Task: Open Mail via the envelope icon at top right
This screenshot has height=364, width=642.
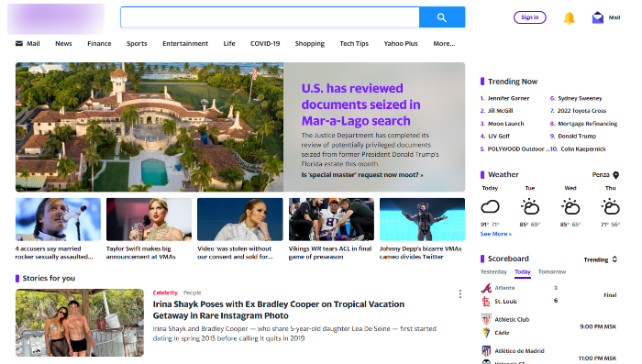Action: tap(597, 17)
